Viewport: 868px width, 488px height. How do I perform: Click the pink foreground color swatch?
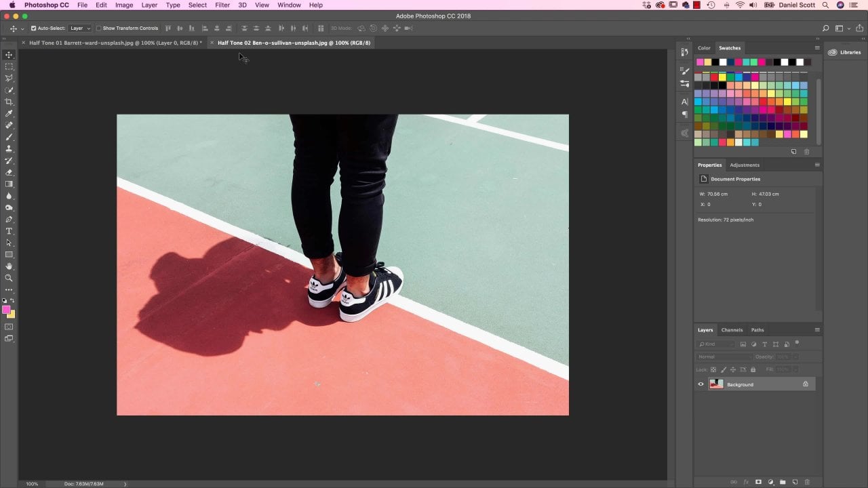pos(6,310)
